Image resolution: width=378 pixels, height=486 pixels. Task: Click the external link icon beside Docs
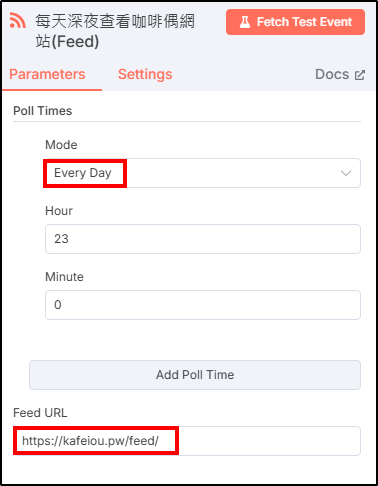(x=360, y=75)
